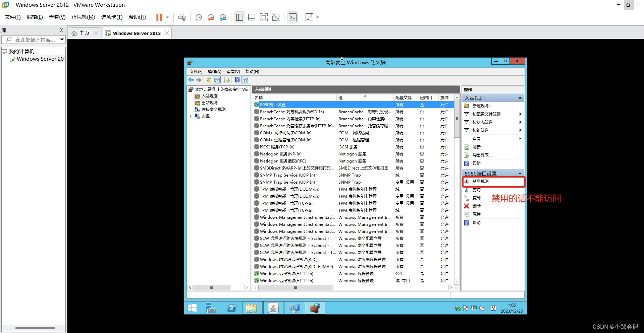Click the red 删除 delete icon
644x333 pixels.
467,206
